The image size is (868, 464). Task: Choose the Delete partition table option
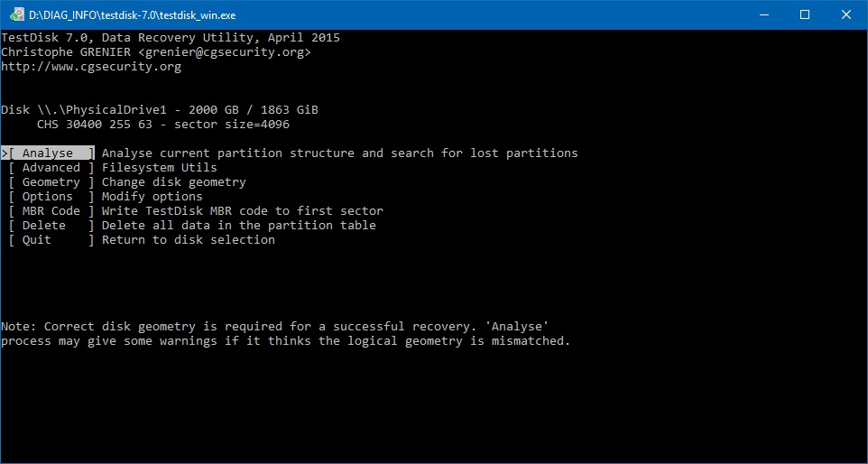pos(51,226)
